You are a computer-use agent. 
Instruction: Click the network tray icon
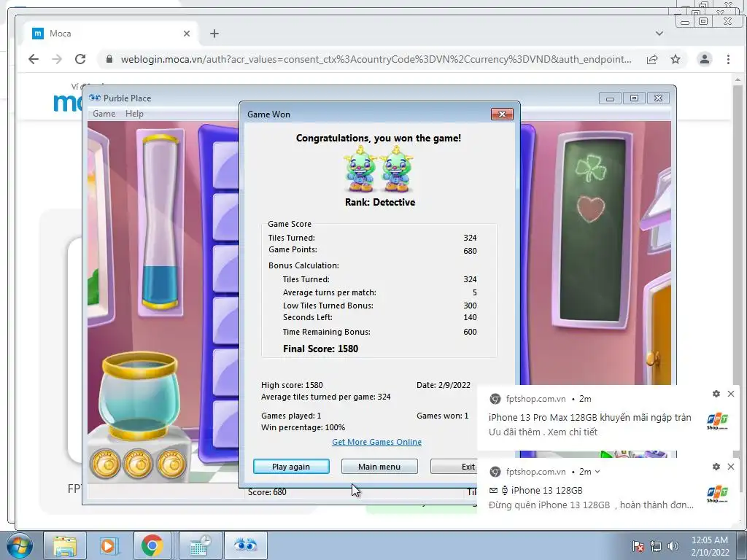pos(656,546)
